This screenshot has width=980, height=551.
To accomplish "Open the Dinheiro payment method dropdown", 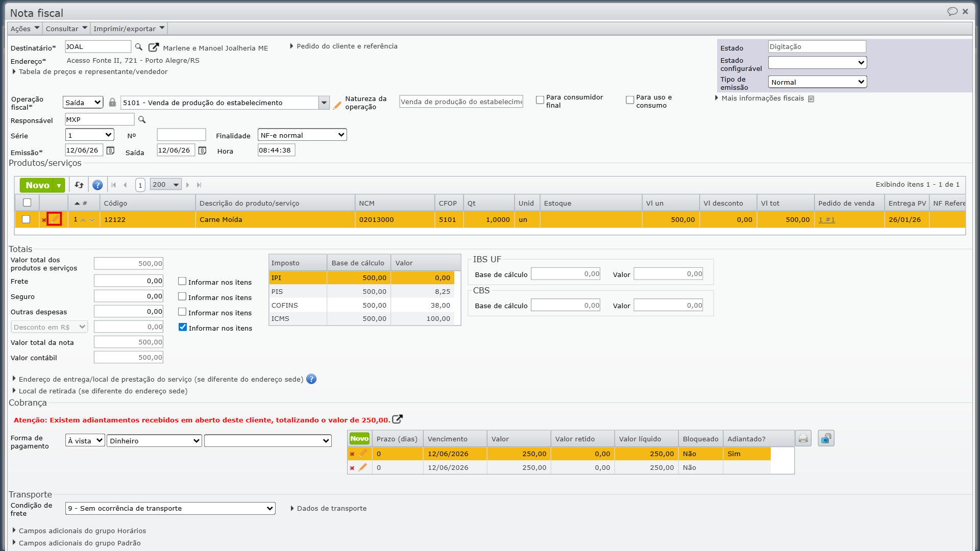I will [x=154, y=441].
